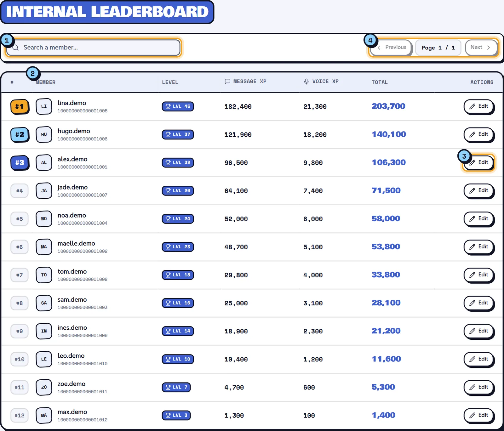The image size is (504, 431).
Task: Click the pencil icon in jade.demo's row
Action: (x=472, y=191)
